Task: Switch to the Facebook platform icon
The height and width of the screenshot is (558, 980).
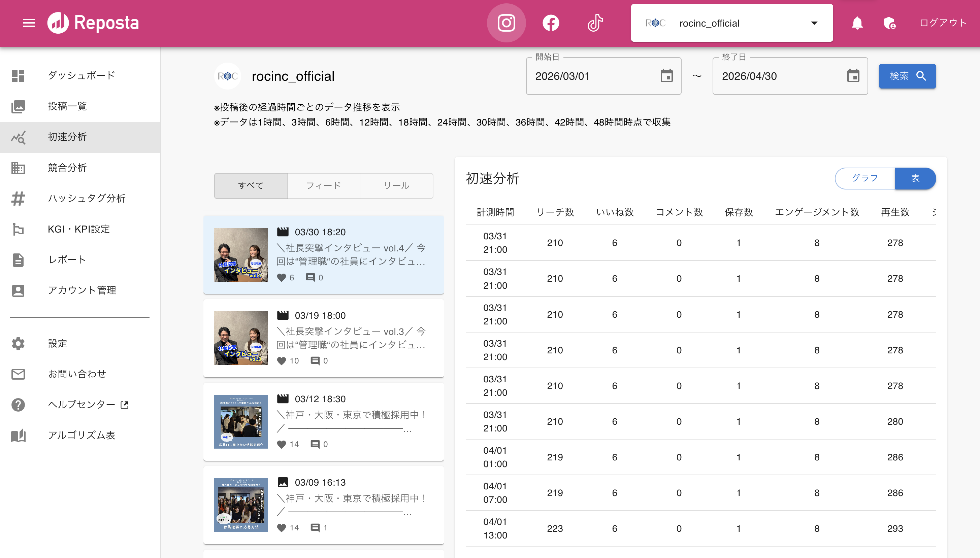Action: [551, 23]
